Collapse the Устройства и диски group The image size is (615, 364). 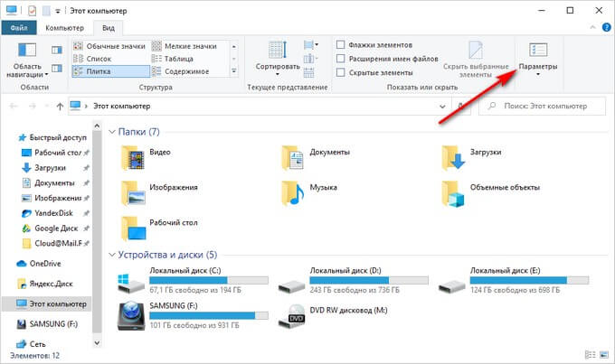[112, 254]
